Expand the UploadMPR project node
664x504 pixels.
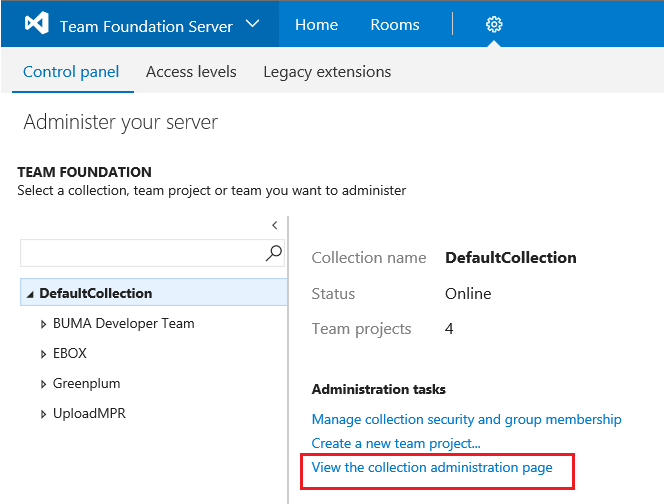pyautogui.click(x=43, y=414)
